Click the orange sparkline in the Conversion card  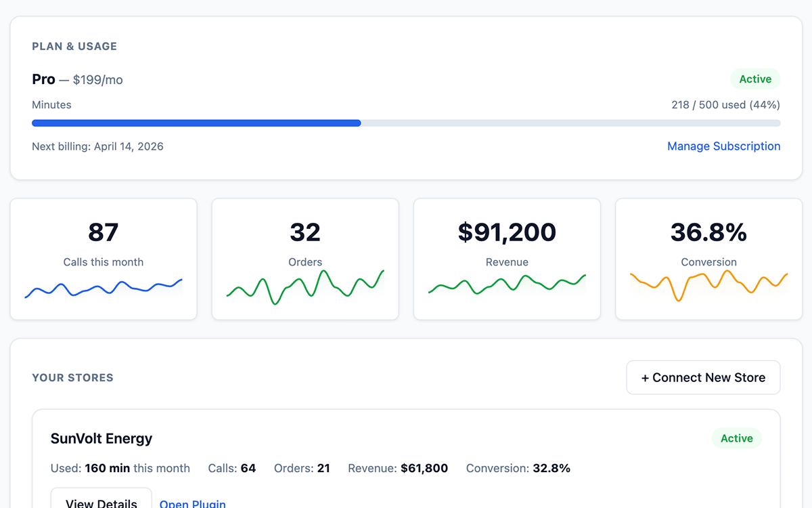coord(708,287)
